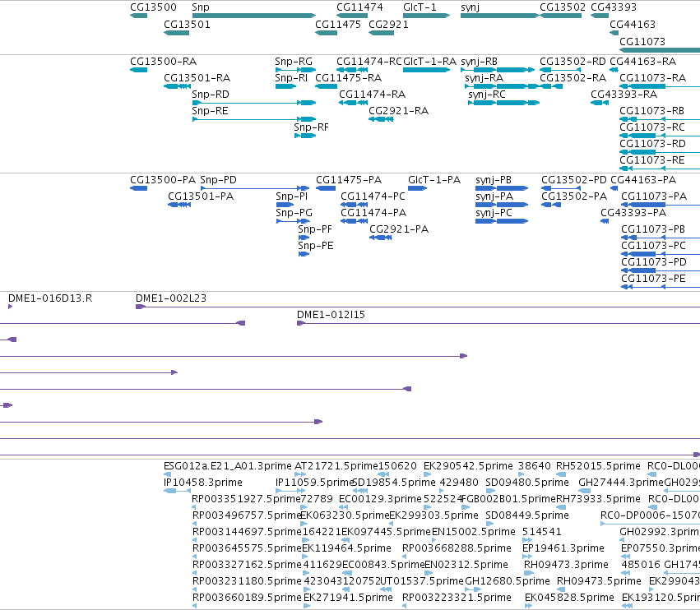Viewport: 700px width, 610px height.
Task: Select the Snp-PF protein label
Action: (315, 229)
